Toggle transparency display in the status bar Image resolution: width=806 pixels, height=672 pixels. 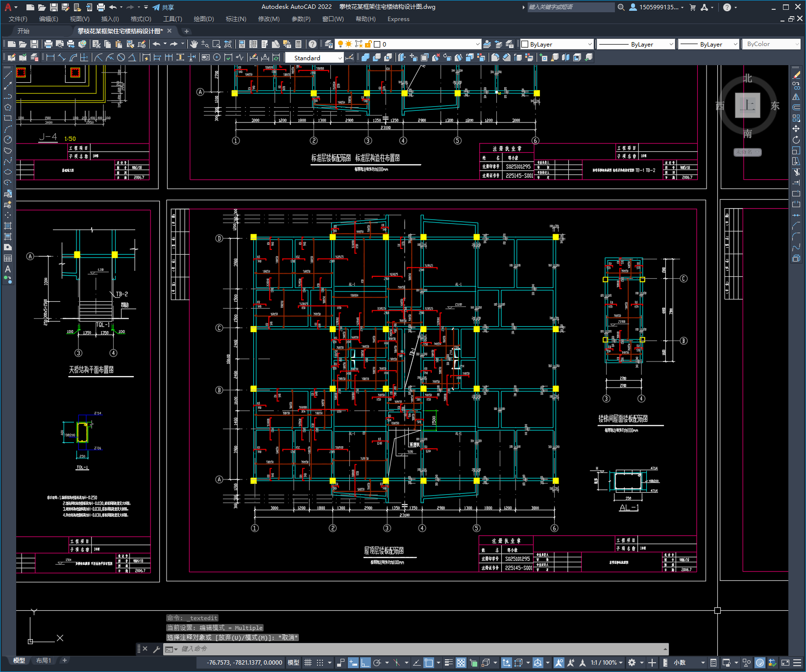(x=461, y=663)
